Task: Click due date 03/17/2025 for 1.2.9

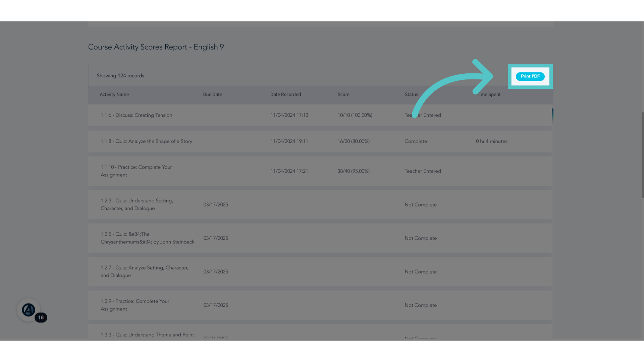Action: [x=216, y=305]
